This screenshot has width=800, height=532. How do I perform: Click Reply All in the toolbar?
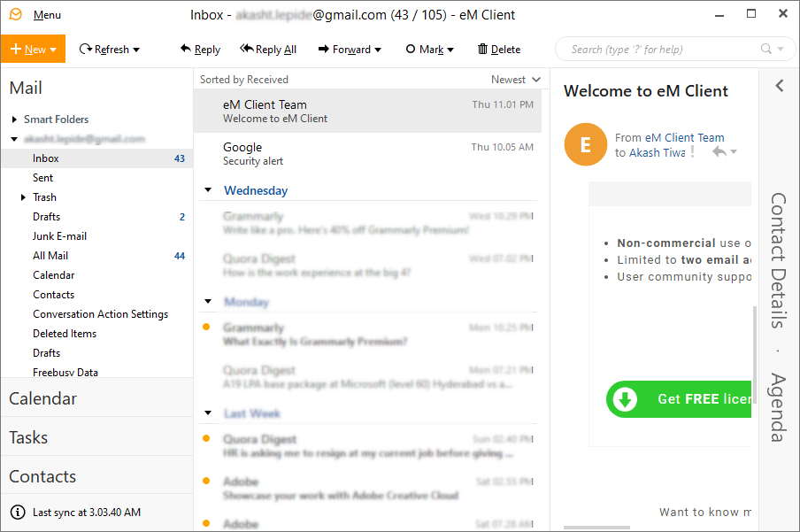(268, 49)
